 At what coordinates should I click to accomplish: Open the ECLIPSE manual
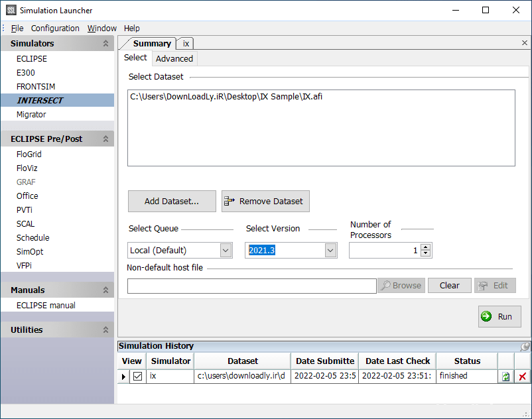46,306
